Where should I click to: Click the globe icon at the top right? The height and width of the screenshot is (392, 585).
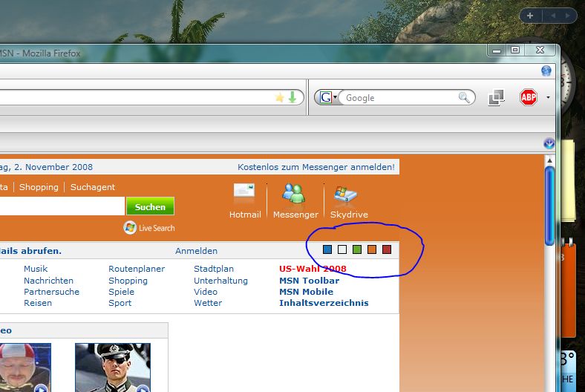(546, 71)
